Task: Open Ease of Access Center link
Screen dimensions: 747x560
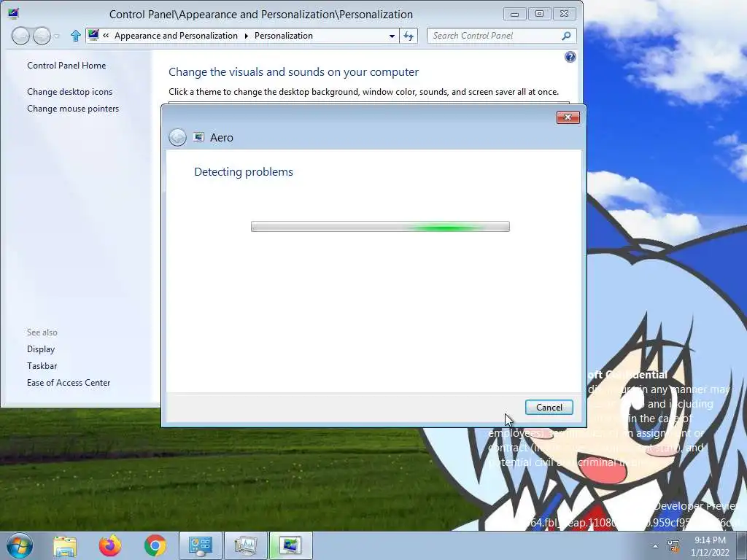Action: [x=69, y=382]
